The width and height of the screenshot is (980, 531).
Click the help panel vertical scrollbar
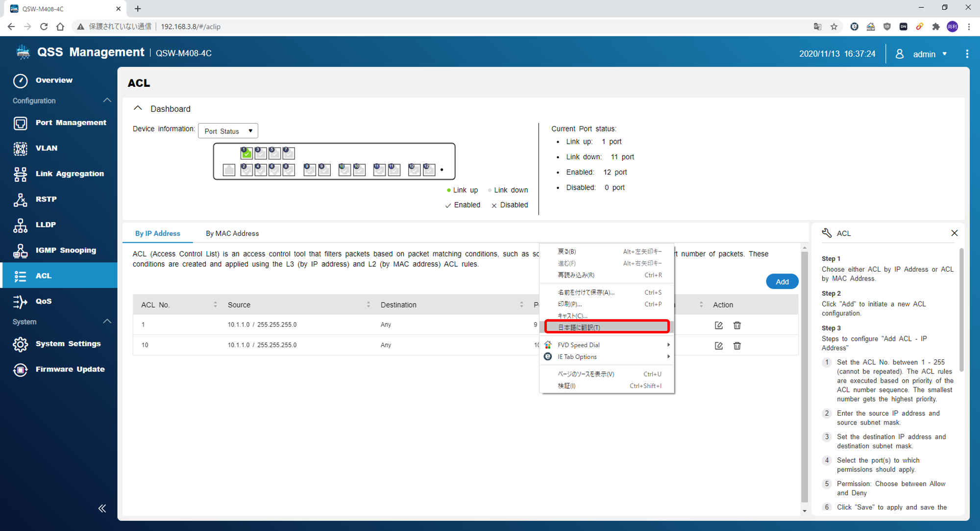point(961,310)
